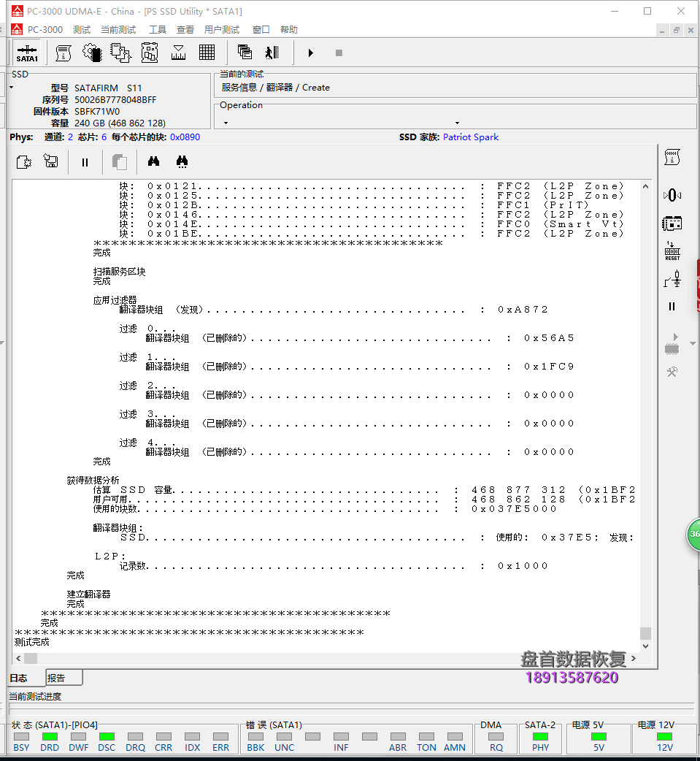The width and height of the screenshot is (700, 761).
Task: Click the 0x0890 blocks per chip value
Action: 185,137
